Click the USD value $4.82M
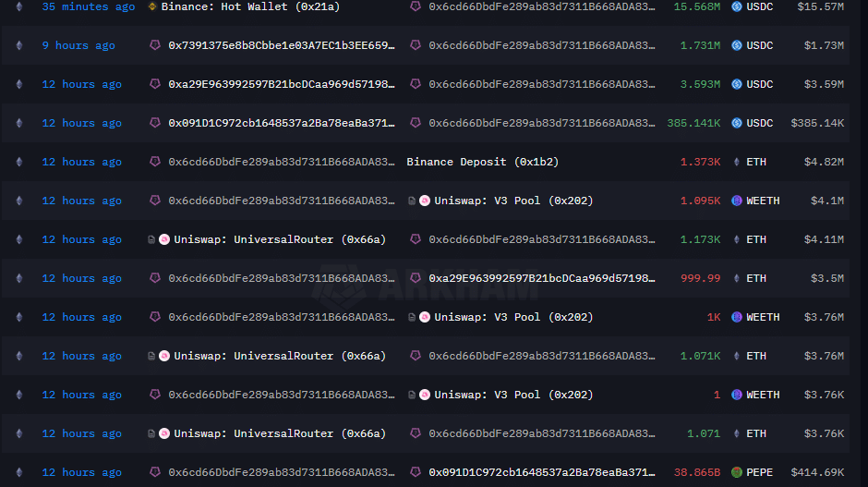Image resolution: width=868 pixels, height=487 pixels. [824, 162]
